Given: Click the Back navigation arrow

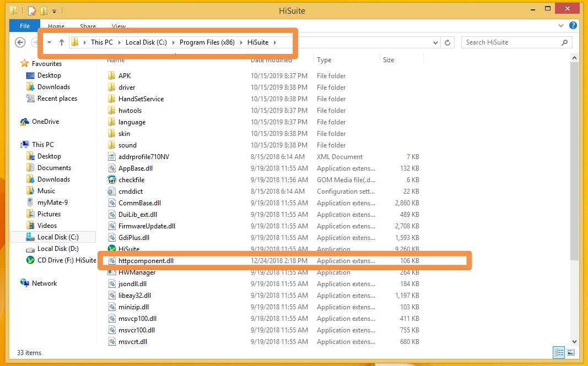Looking at the screenshot, I should click(20, 42).
